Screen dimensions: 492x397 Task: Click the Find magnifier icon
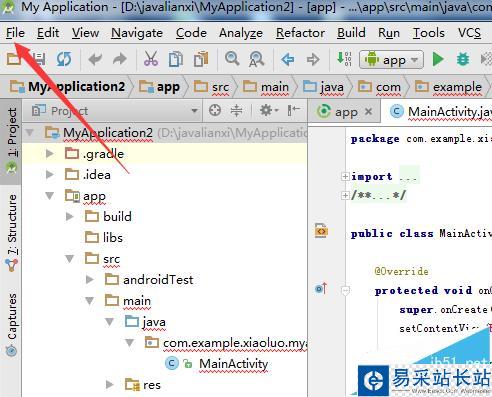point(232,59)
